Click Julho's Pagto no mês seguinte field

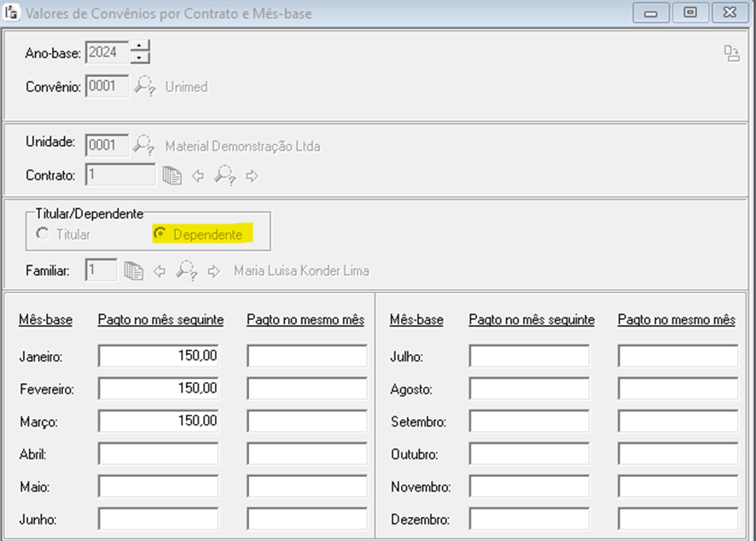(x=529, y=356)
